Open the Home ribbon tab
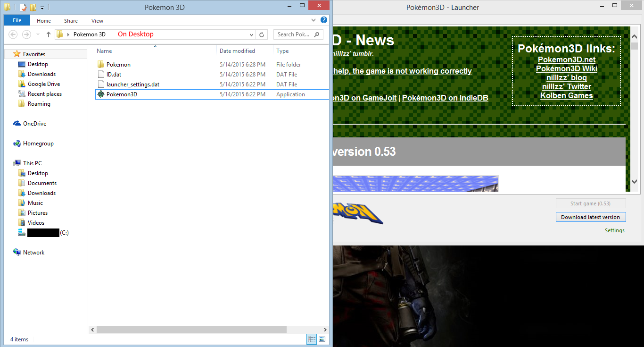The height and width of the screenshot is (347, 644). 44,21
